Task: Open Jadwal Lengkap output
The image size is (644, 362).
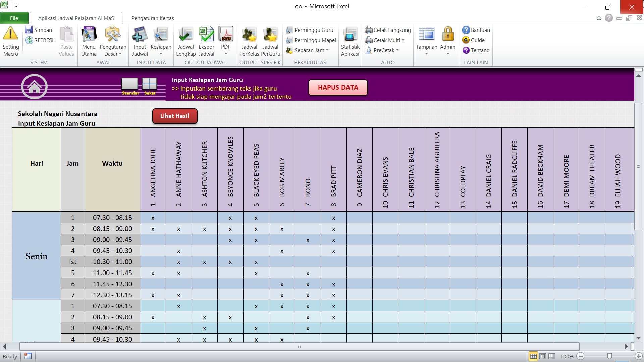Action: (185, 35)
